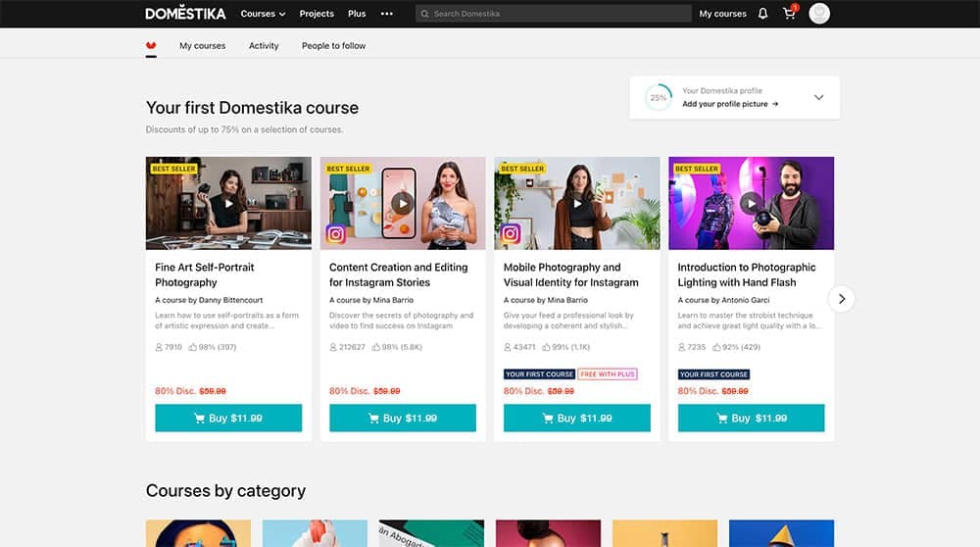The width and height of the screenshot is (980, 547).
Task: Click the Search Domestika field
Action: coord(553,13)
